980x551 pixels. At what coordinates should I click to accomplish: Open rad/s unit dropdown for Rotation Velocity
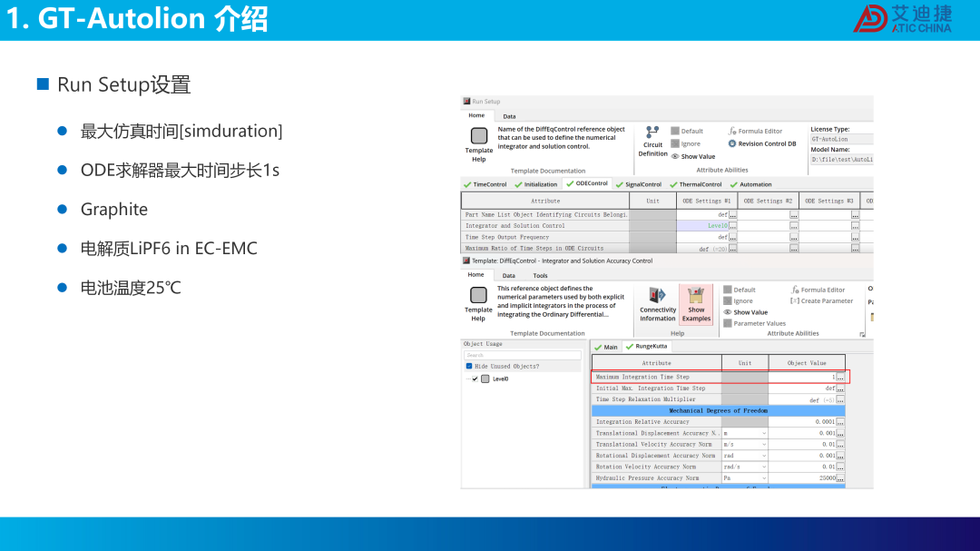[763, 467]
